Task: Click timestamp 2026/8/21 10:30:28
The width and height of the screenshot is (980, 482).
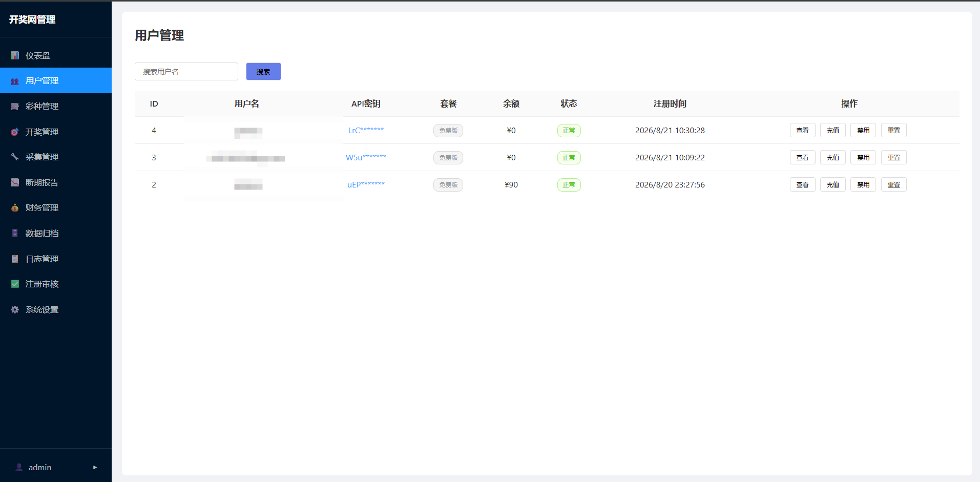Action: [670, 130]
